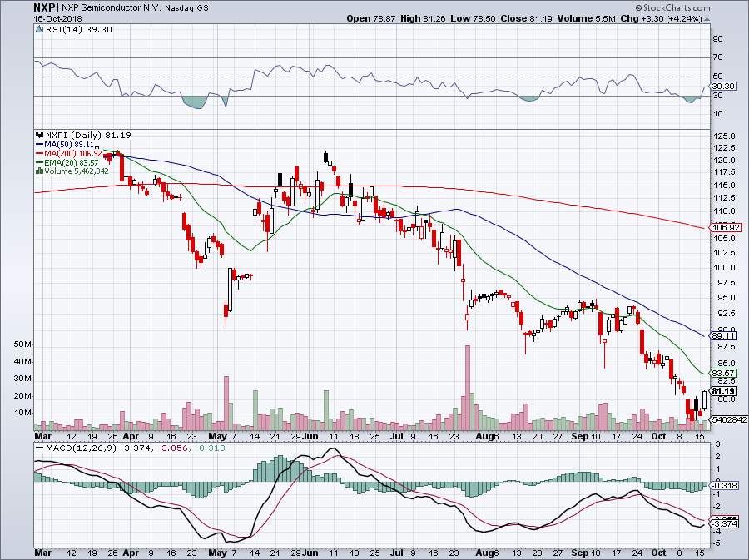Click the -5 label on MACD axis
Screen dimensions: 749x560
717,543
